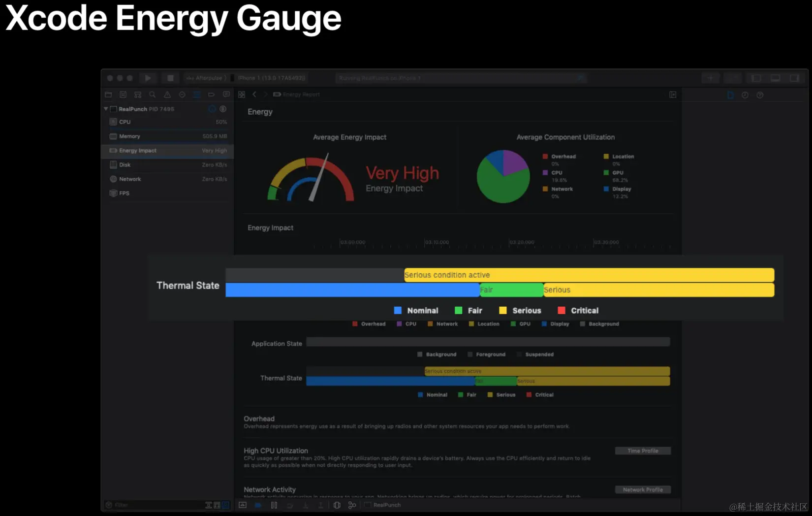Toggle the breakpoints activation icon
Image resolution: width=812 pixels, height=516 pixels.
click(x=258, y=505)
